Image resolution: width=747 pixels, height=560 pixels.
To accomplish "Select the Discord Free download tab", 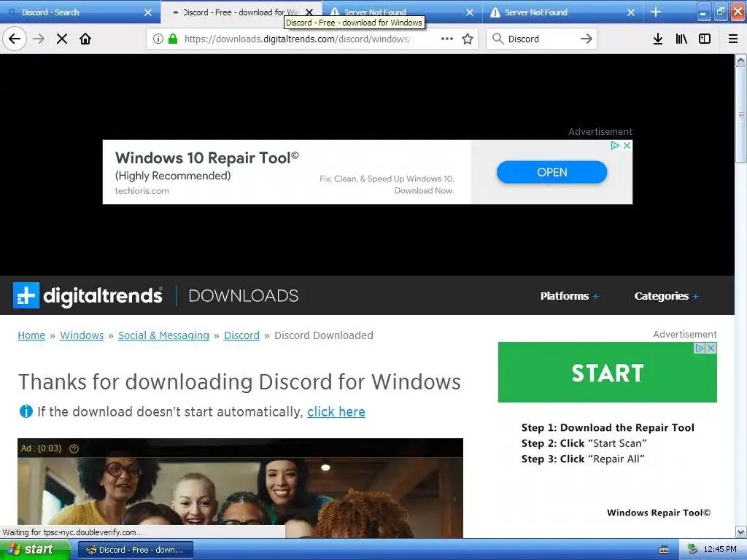I will point(241,12).
